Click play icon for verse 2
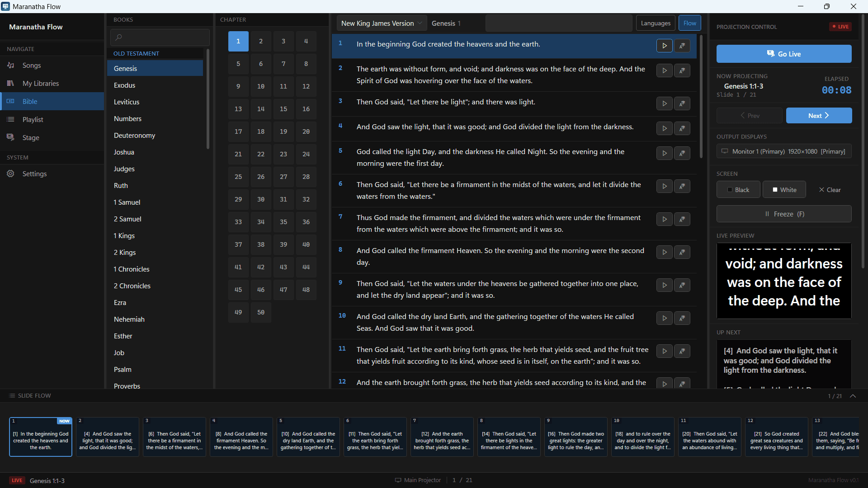Viewport: 868px width, 488px height. [664, 70]
